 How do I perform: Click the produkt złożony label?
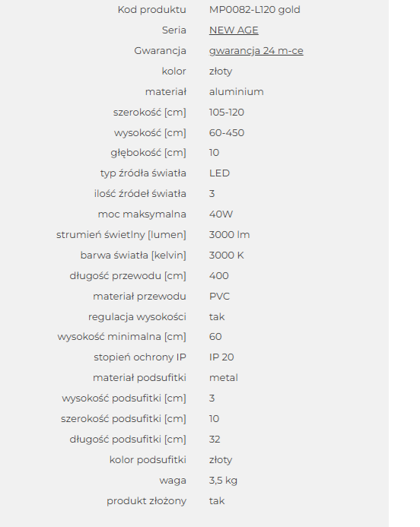147,501
